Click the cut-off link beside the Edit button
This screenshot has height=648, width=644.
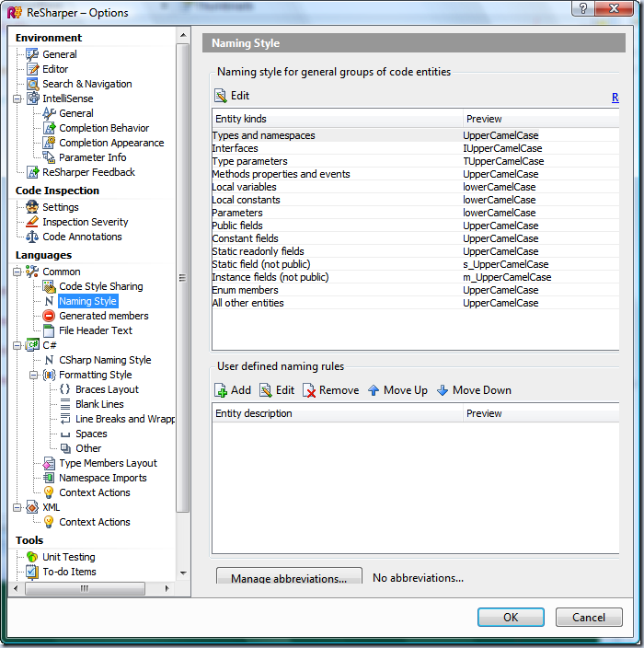[615, 98]
